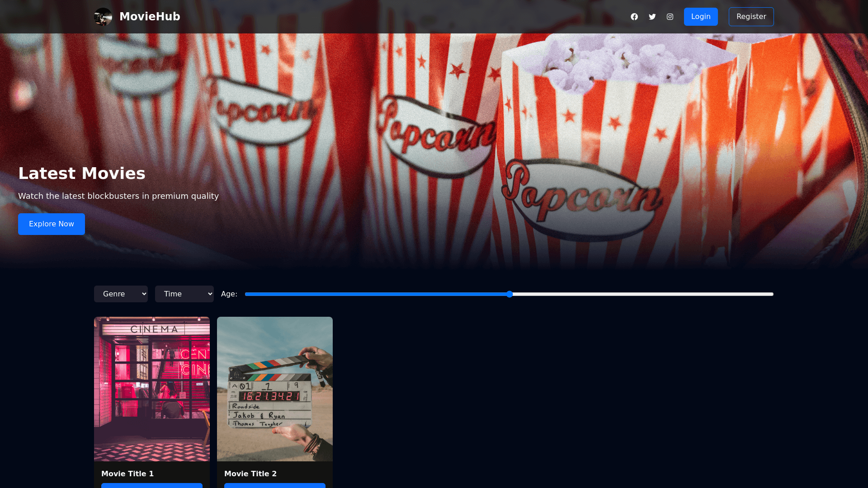Screen dimensions: 868x488
Task: Click the Age slider handle
Action: point(509,294)
